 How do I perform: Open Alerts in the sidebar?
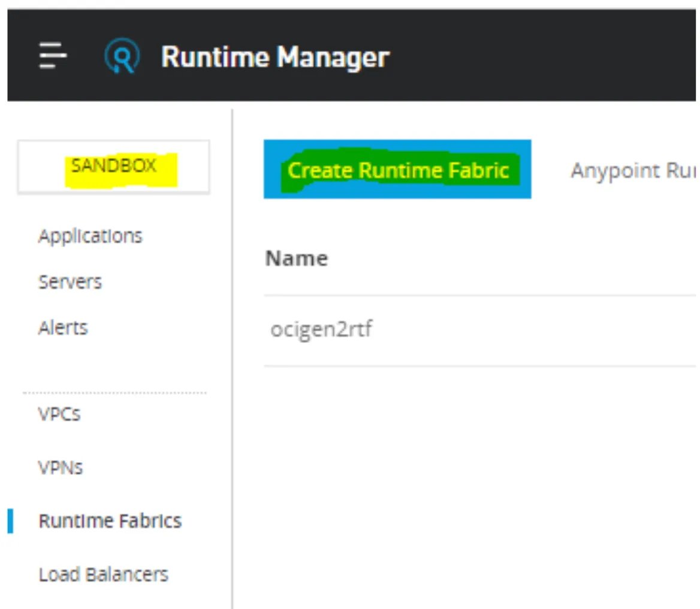[x=63, y=328]
